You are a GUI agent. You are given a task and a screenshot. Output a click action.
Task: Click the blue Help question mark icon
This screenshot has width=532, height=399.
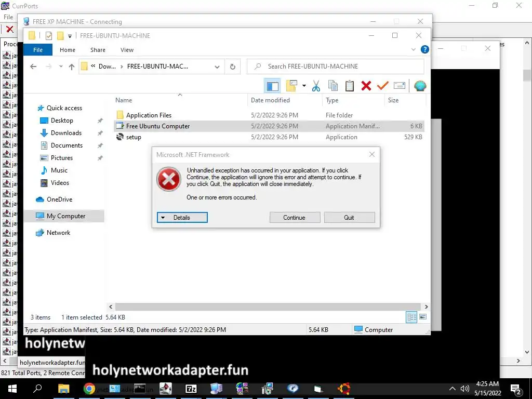(x=424, y=49)
